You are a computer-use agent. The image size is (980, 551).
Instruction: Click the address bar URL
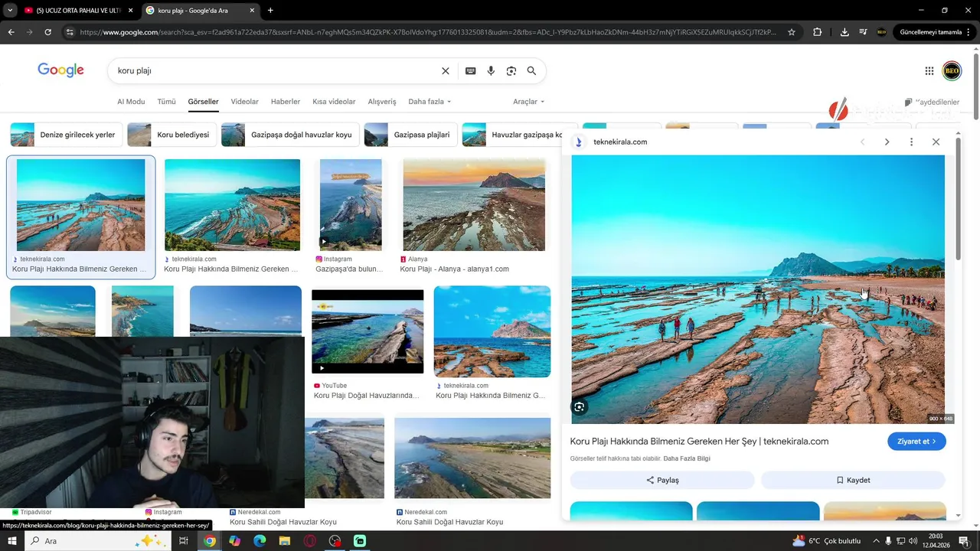click(427, 32)
